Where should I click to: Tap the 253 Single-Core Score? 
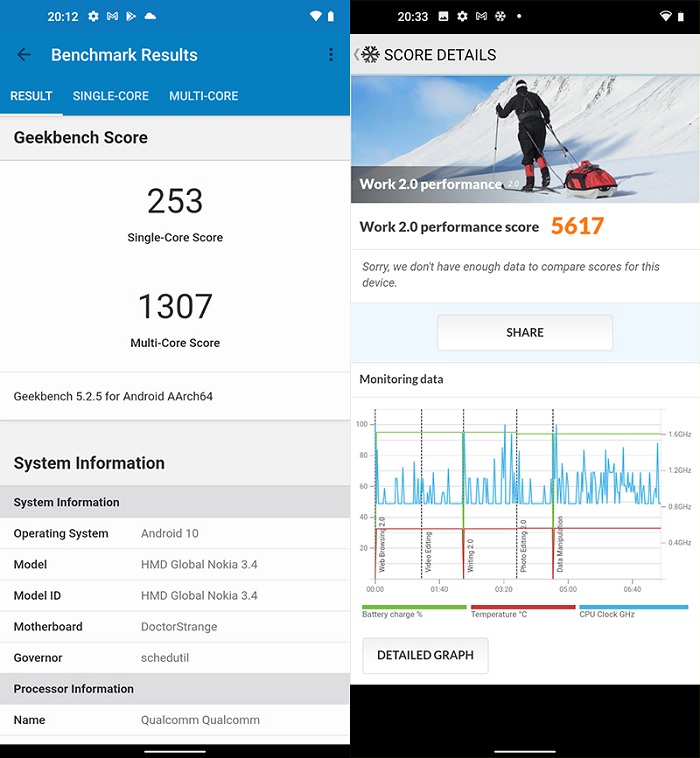coord(175,201)
